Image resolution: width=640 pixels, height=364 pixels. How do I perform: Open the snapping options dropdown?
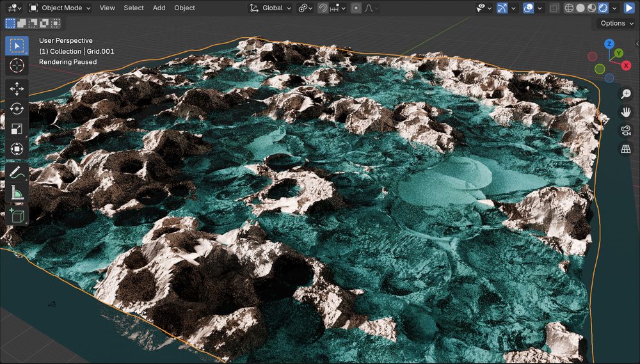337,8
